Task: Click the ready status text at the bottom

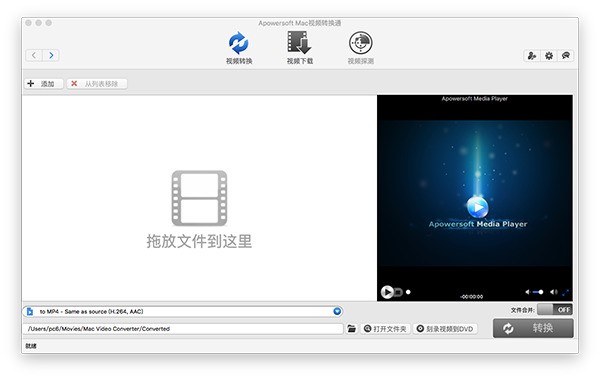Action: tap(31, 346)
